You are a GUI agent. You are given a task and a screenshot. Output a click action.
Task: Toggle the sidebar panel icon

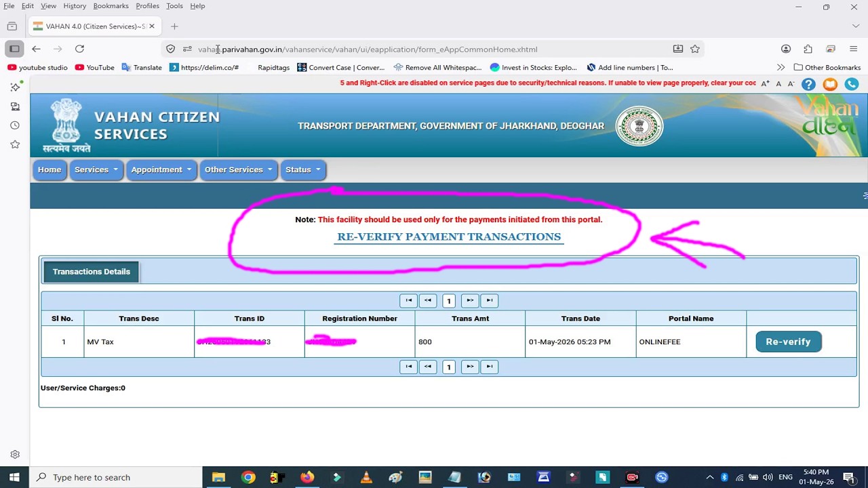coord(14,49)
